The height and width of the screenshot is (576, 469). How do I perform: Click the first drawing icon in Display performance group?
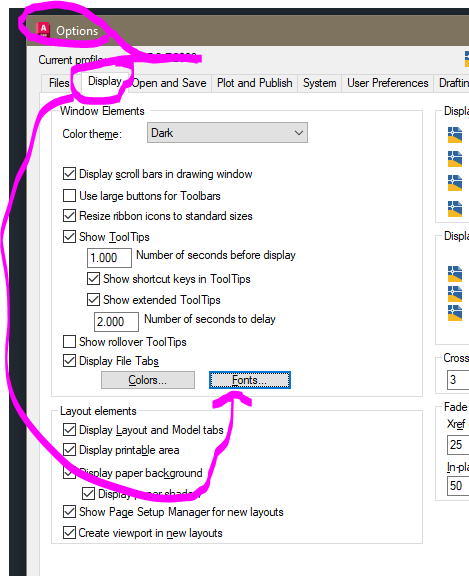click(455, 274)
